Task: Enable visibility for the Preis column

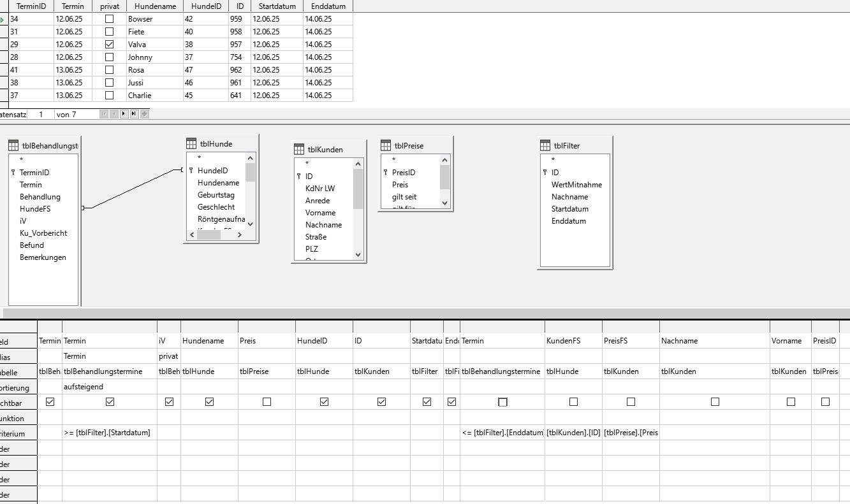Action: [267, 402]
